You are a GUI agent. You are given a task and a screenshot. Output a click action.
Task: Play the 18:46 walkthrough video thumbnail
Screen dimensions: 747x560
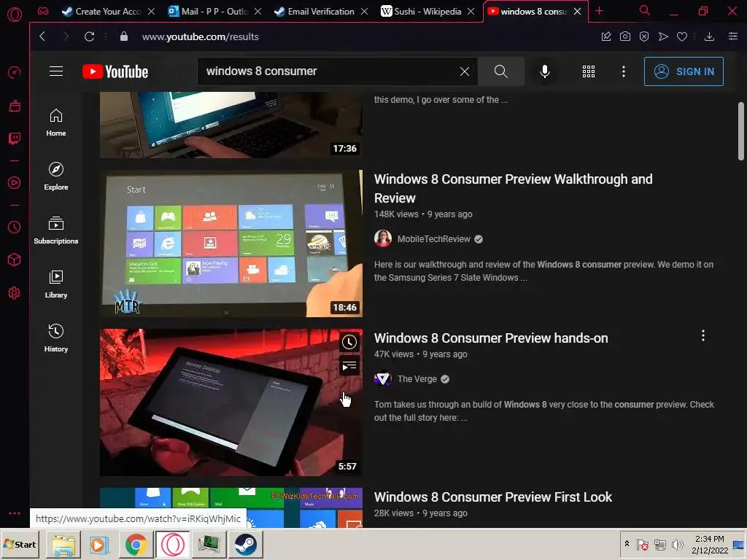(231, 244)
